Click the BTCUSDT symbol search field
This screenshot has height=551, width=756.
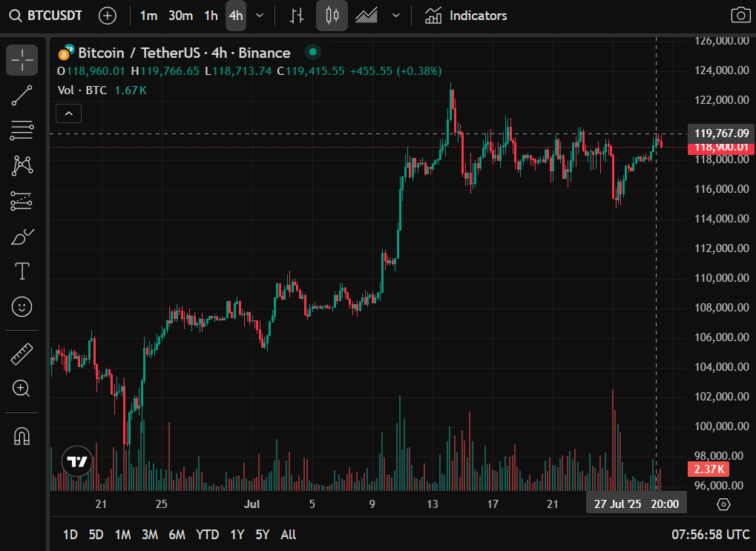[47, 16]
